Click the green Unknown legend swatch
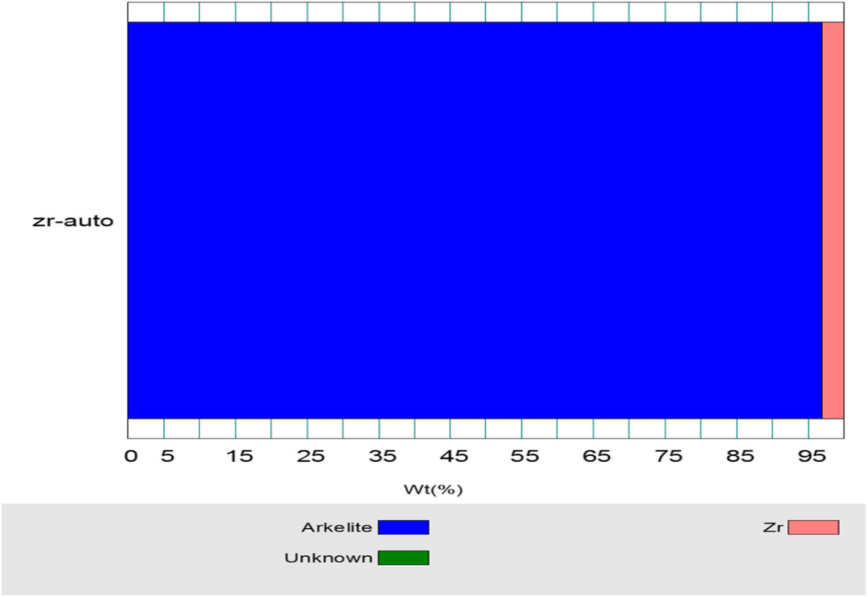 [x=403, y=558]
